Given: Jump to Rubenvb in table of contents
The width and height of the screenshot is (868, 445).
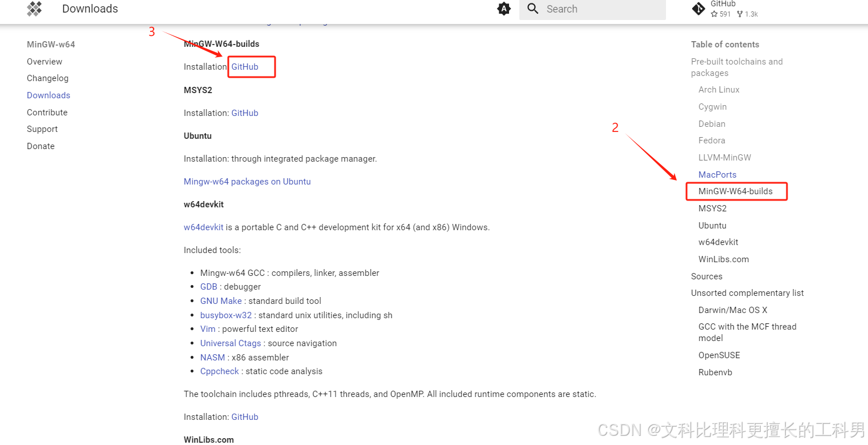Looking at the screenshot, I should pyautogui.click(x=715, y=372).
